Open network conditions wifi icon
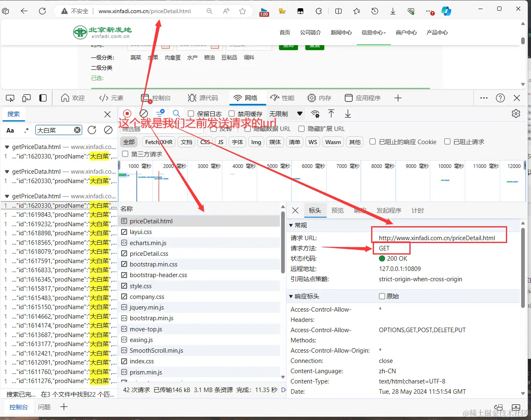 (x=315, y=114)
